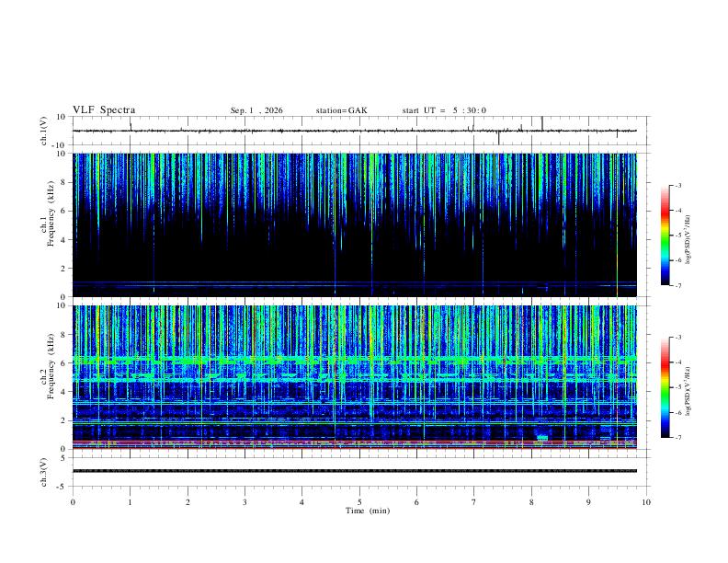Screen dimensions: 728x563
Task: Click the Sep. 1, 2026 date label
Action: [x=256, y=110]
